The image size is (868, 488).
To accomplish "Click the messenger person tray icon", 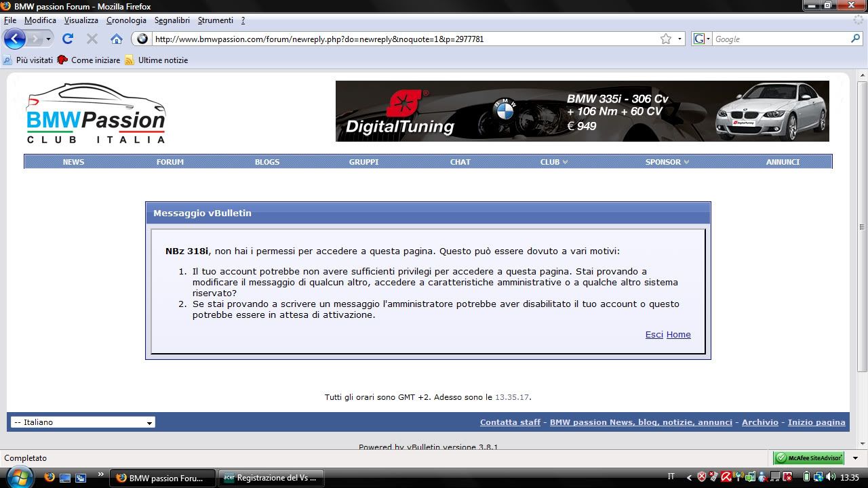I will tap(763, 477).
